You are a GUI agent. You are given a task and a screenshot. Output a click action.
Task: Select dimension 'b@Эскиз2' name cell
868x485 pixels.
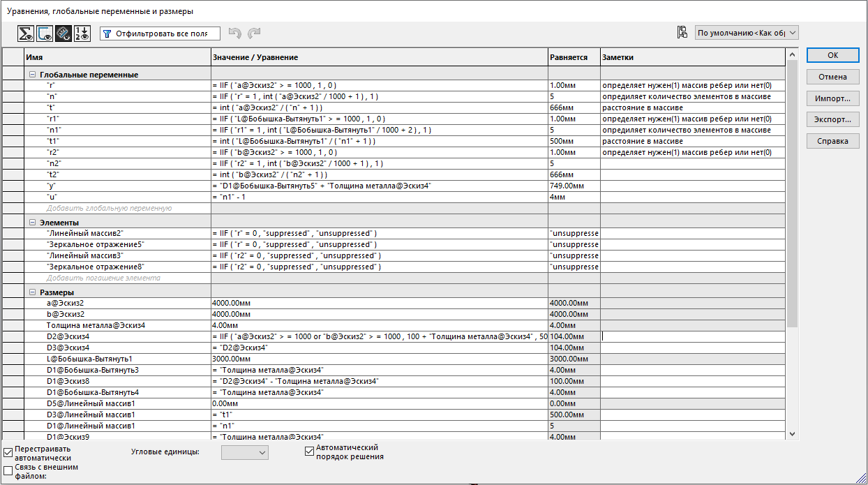(117, 314)
